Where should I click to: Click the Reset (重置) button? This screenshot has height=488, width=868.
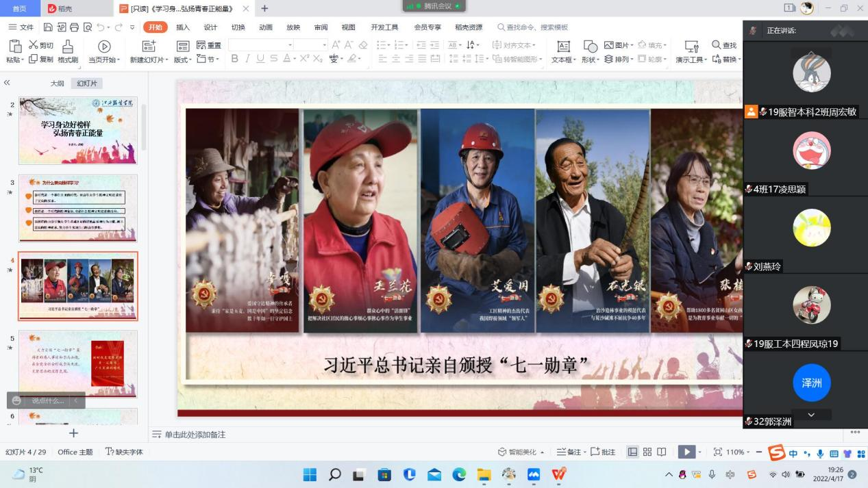click(209, 45)
